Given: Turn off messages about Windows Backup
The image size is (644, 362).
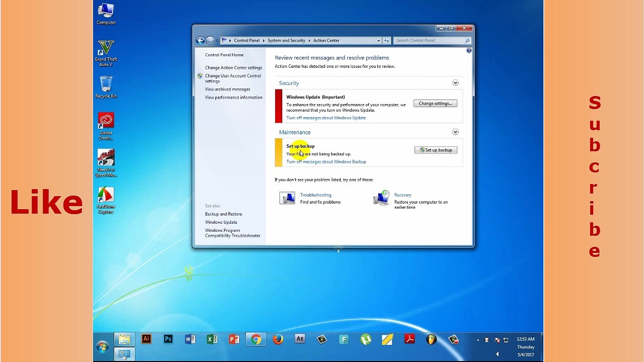Looking at the screenshot, I should pyautogui.click(x=326, y=162).
